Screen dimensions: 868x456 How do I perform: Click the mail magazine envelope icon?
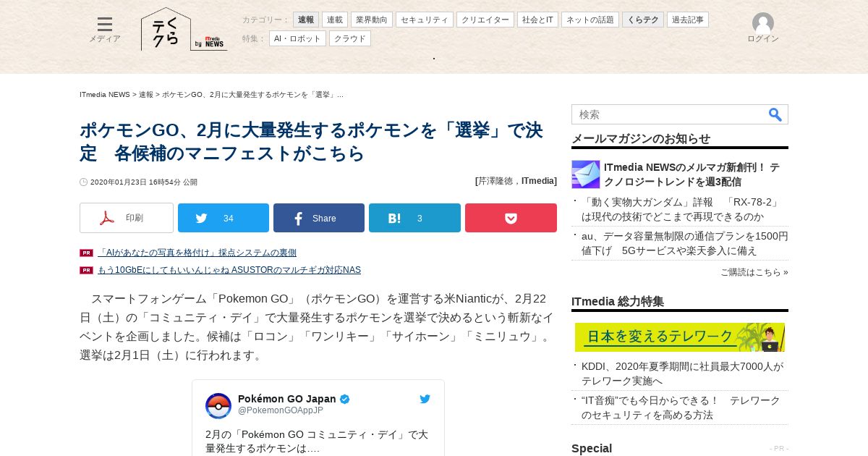coord(586,174)
